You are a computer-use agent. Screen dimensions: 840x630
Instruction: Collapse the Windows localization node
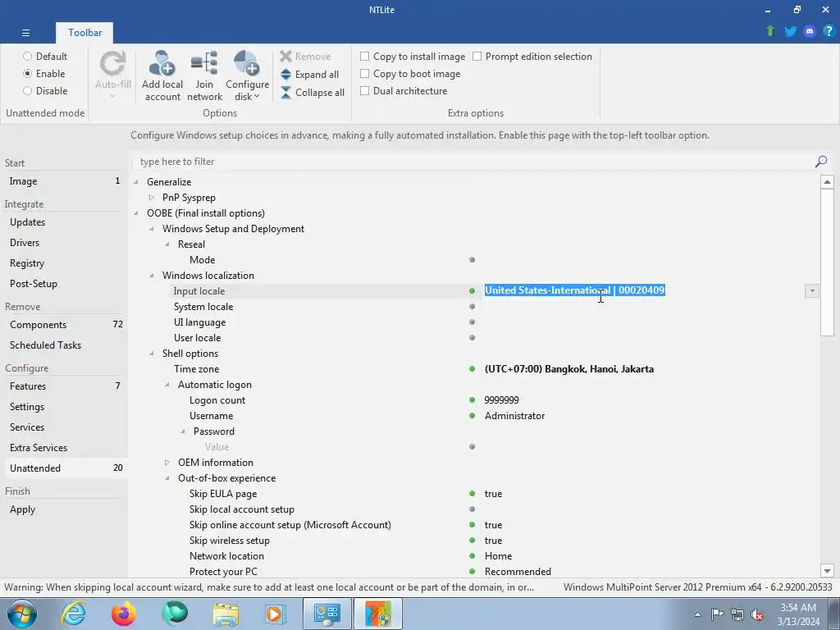(x=152, y=276)
